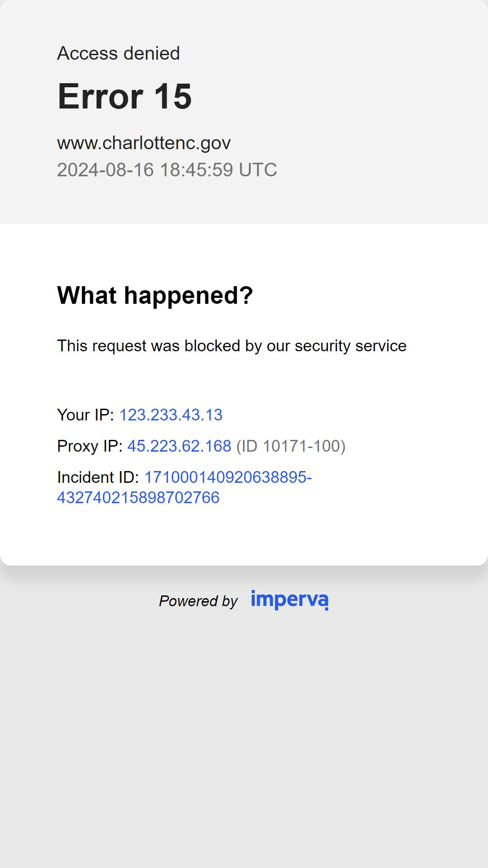Click the Incident ID number
Screen dimensions: 488x868
(184, 487)
